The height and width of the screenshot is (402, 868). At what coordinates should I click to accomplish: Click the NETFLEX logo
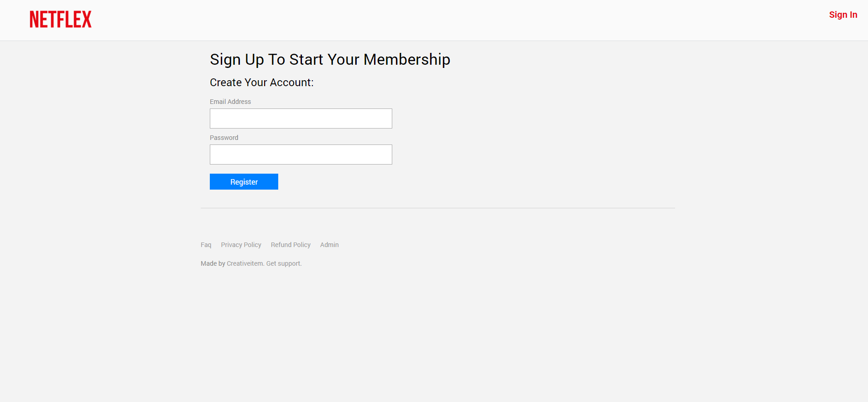click(61, 20)
